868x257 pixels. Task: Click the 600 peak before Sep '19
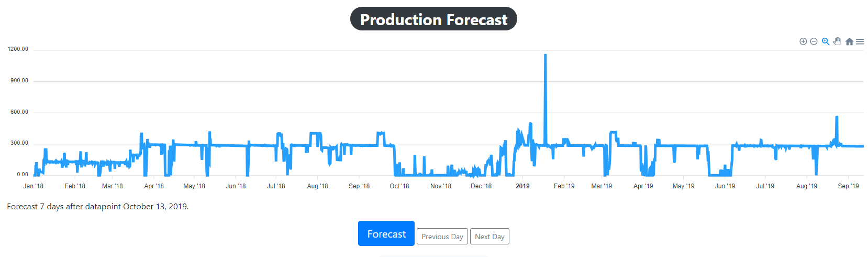point(837,117)
